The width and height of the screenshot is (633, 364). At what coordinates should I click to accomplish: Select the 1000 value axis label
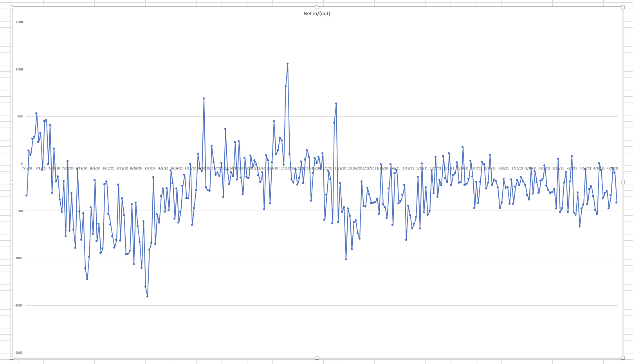click(19, 69)
